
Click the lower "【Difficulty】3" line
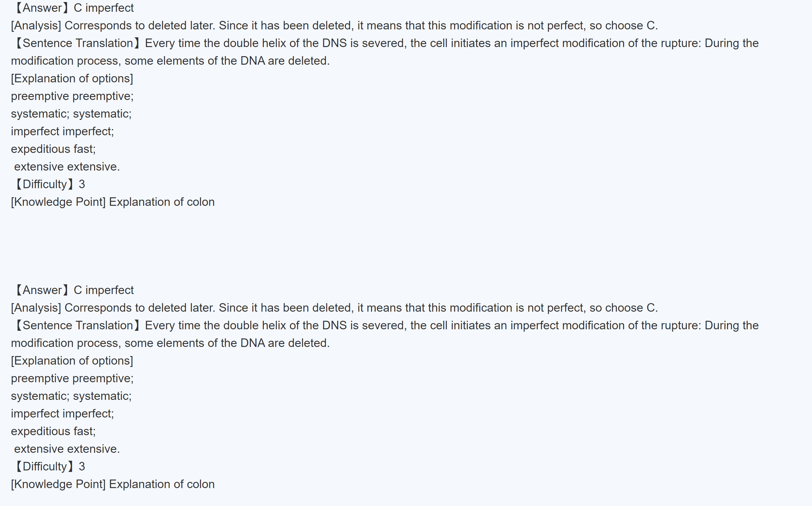pyautogui.click(x=49, y=466)
